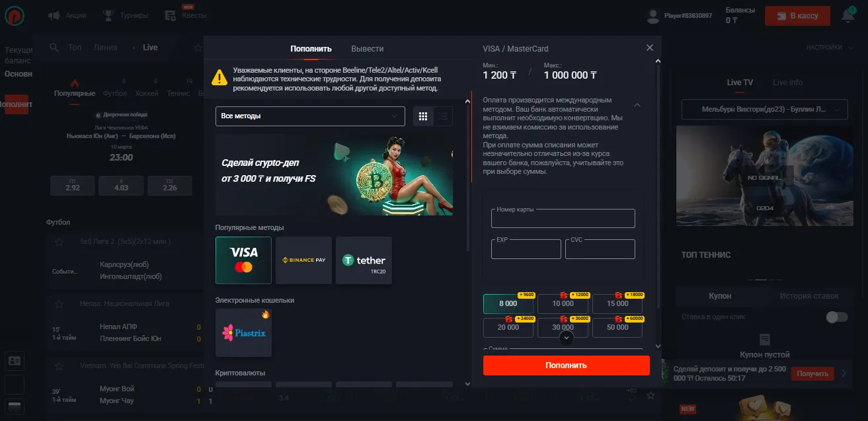Viewport: 868px width, 421px height.
Task: Switch to grid view of methods
Action: tap(423, 116)
